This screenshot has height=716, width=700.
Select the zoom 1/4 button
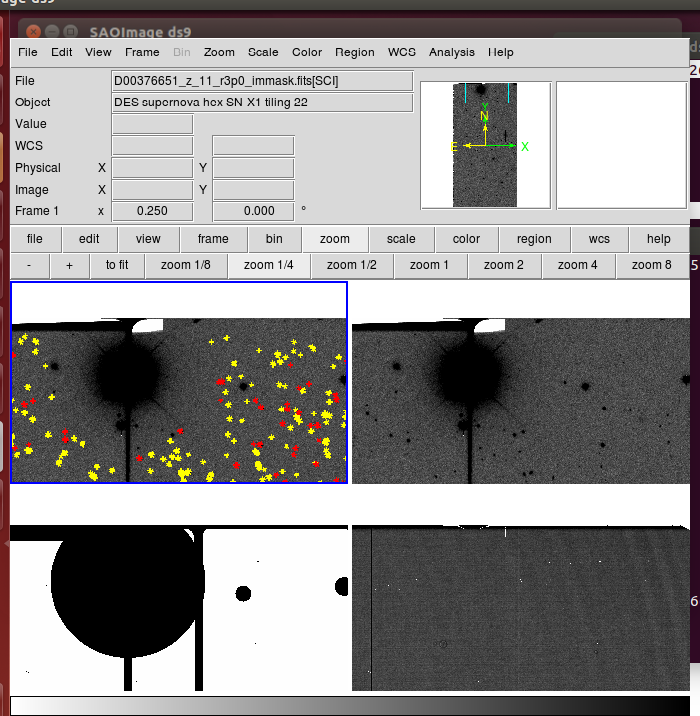tap(269, 265)
